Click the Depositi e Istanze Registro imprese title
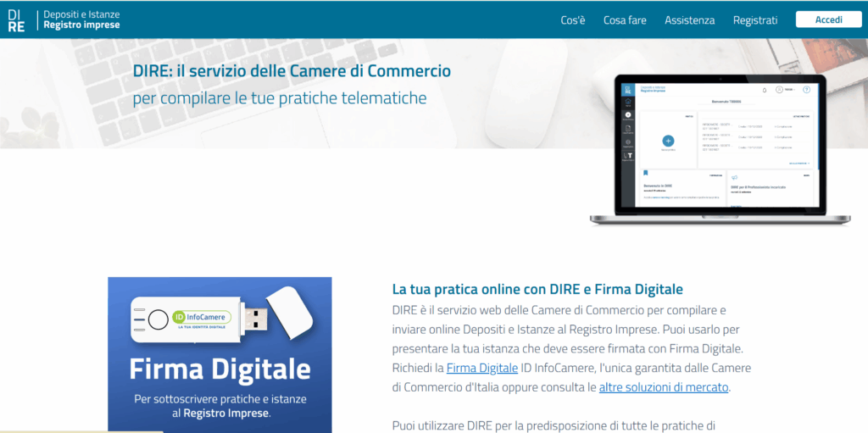 (81, 20)
